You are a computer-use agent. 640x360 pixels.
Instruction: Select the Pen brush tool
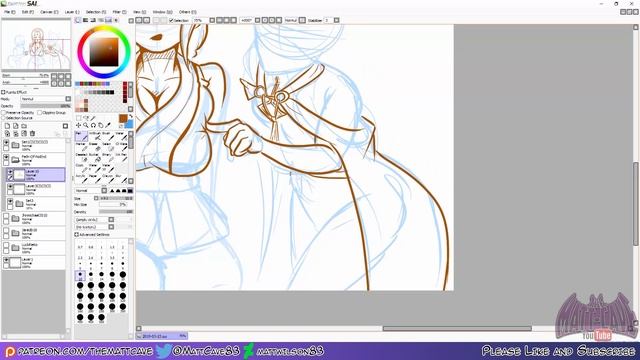[81, 136]
